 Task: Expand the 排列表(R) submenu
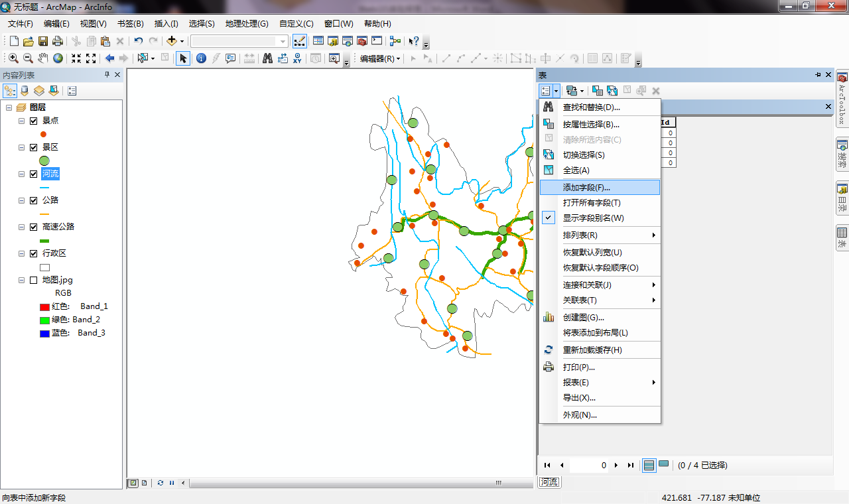(x=600, y=235)
